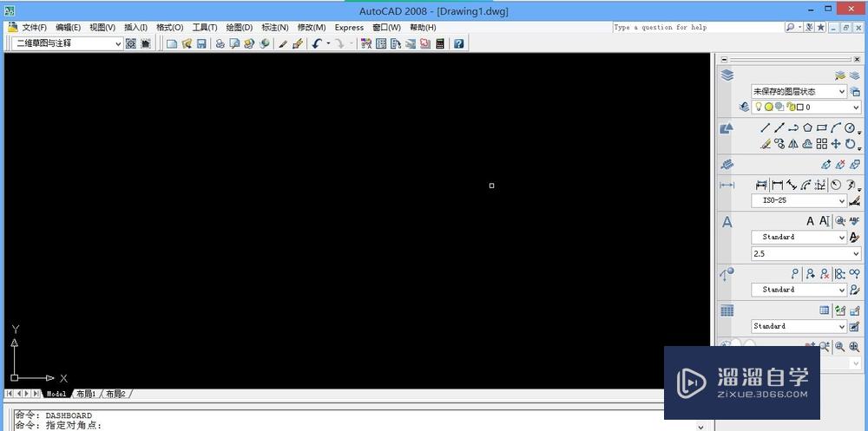Open the 修改(M) menu
The image size is (868, 431).
312,27
